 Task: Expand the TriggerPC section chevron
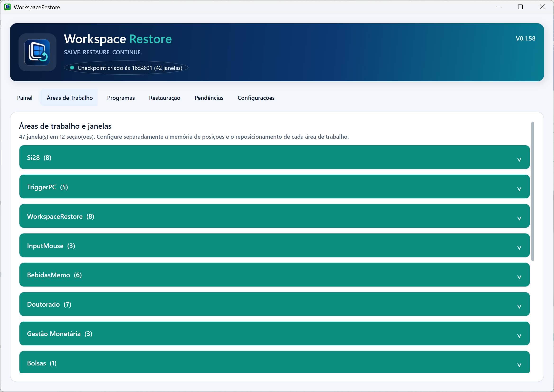pyautogui.click(x=519, y=189)
